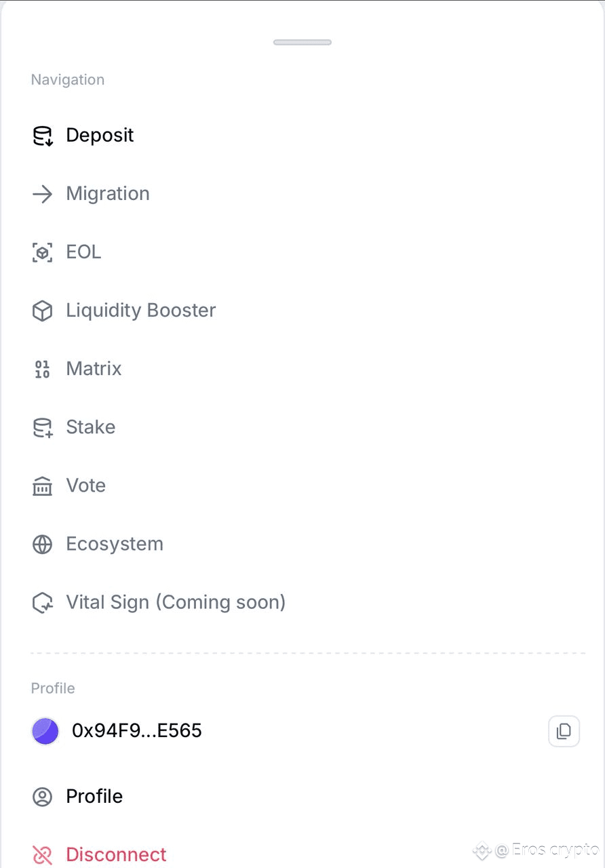The image size is (605, 868).
Task: Open the Deposit menu item
Action: pyautogui.click(x=100, y=136)
